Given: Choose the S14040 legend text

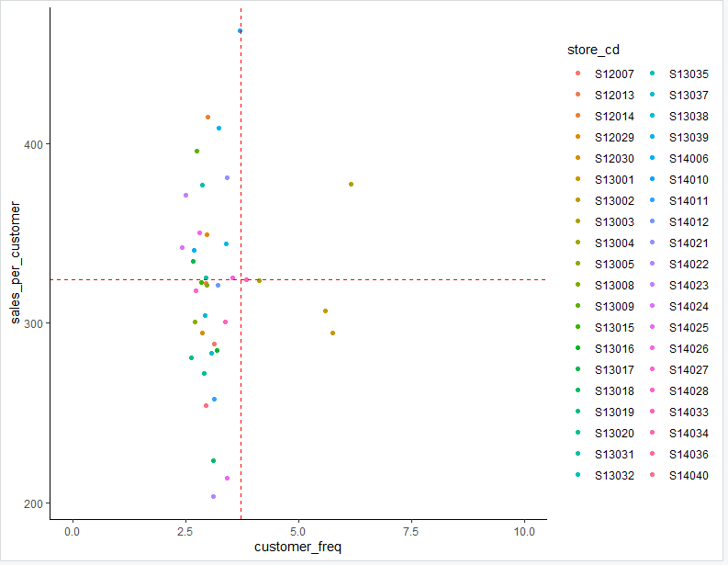Looking at the screenshot, I should click(689, 476).
